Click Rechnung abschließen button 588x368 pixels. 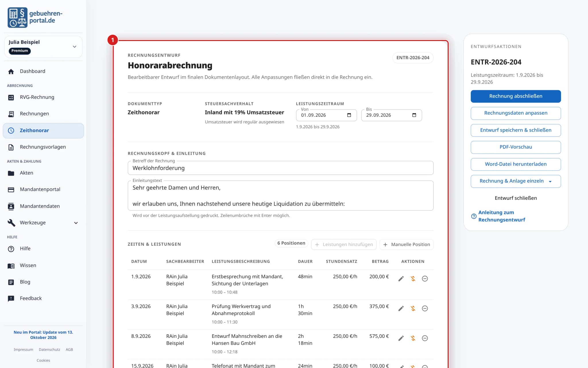click(x=516, y=96)
